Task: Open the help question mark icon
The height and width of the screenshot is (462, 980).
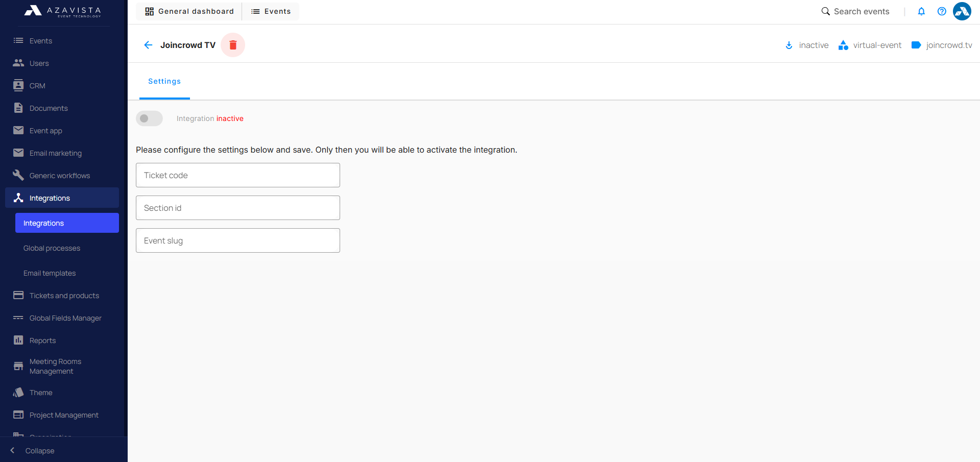Action: point(942,11)
